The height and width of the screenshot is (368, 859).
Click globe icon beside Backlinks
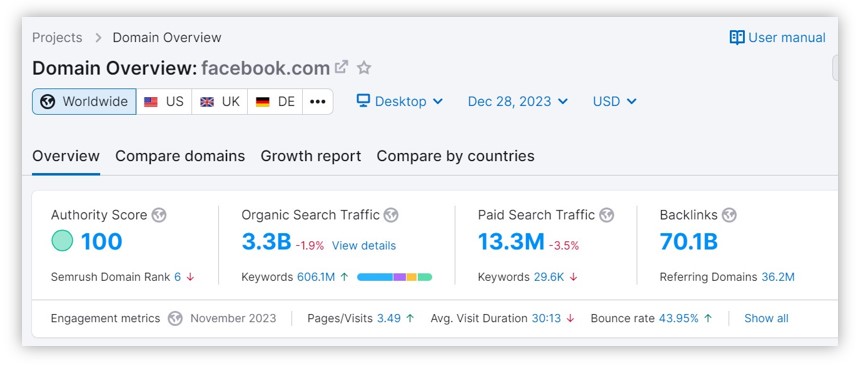pyautogui.click(x=729, y=215)
